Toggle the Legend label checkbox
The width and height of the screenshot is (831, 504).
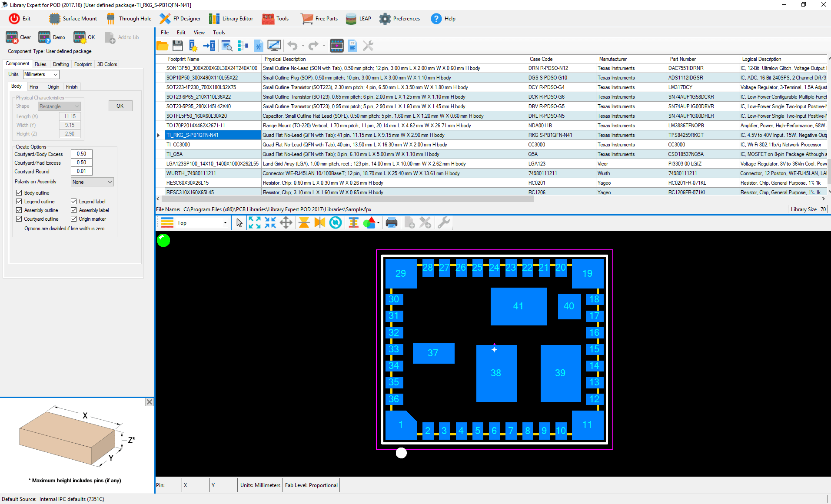(x=74, y=202)
